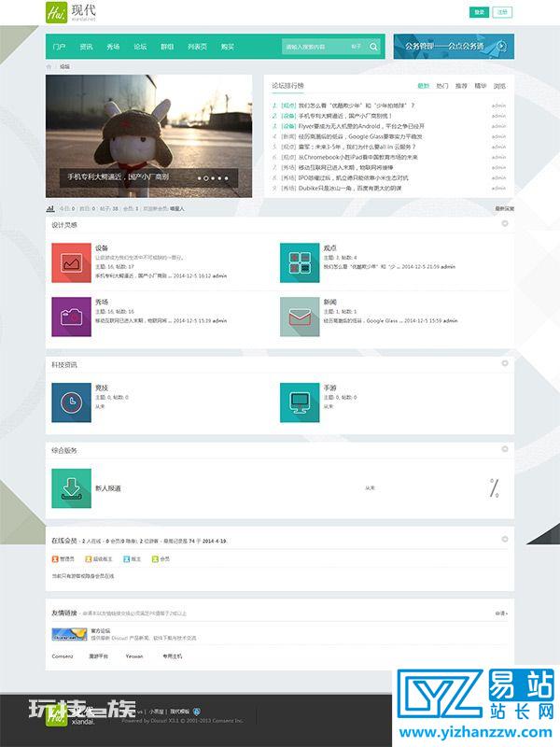Open the 购买 navigation item
560x747 pixels.
(228, 47)
